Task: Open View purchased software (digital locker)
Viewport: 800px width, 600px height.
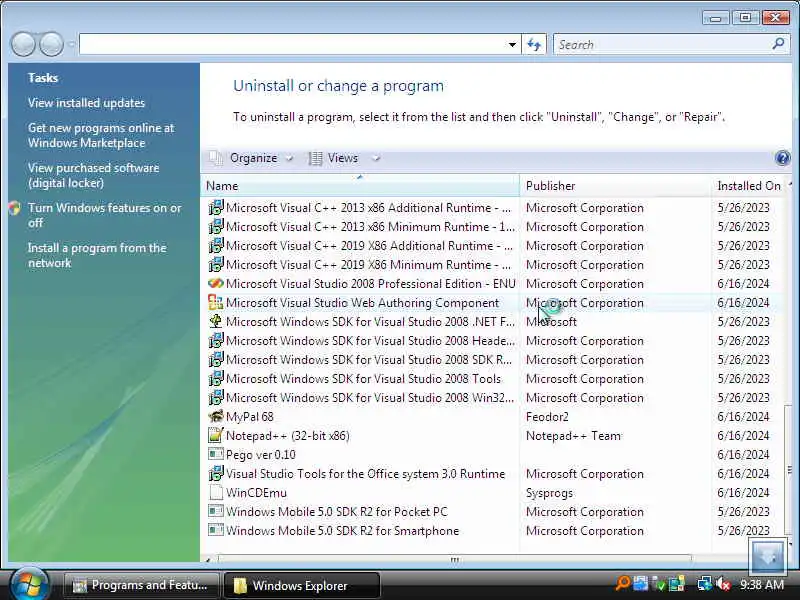Action: click(x=93, y=175)
